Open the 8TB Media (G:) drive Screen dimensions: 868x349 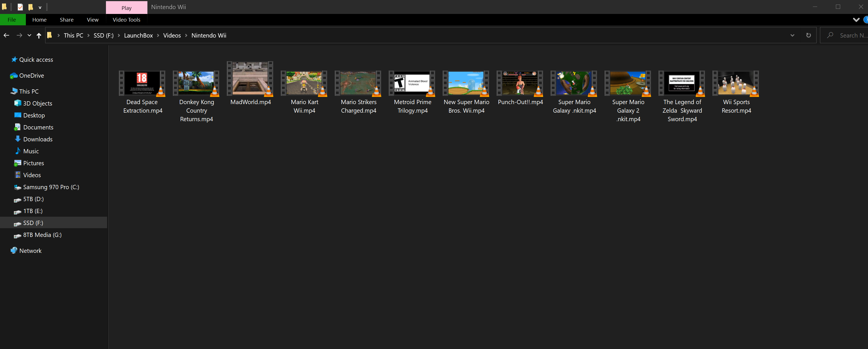38,235
